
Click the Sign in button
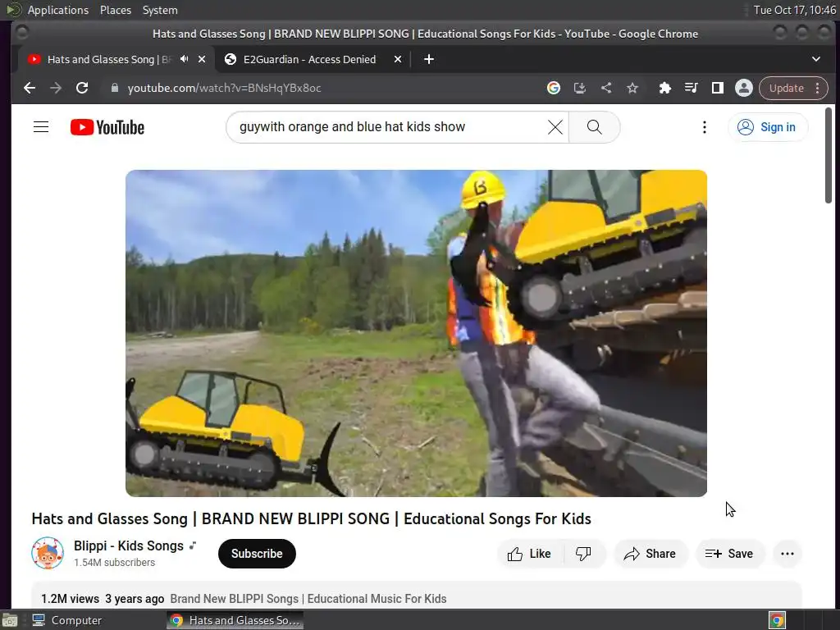point(768,127)
